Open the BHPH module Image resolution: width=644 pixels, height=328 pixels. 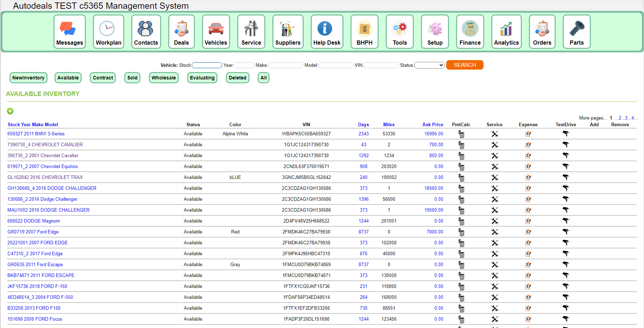point(365,32)
